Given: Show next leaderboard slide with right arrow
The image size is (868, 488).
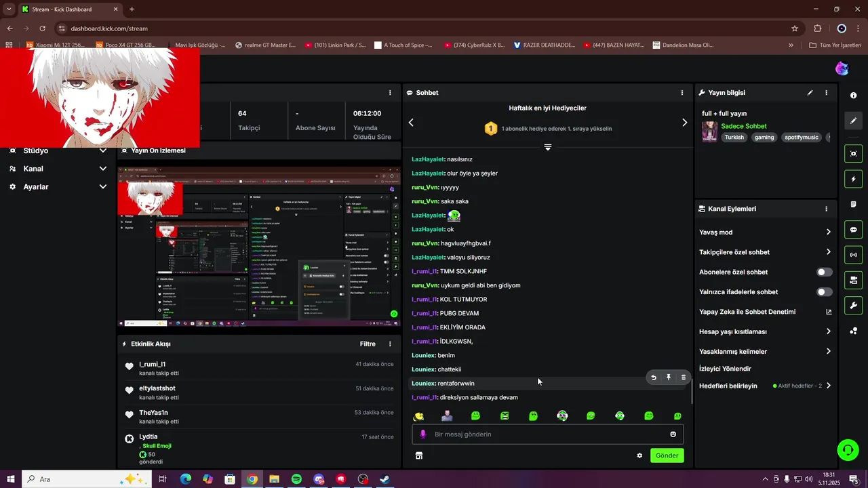Looking at the screenshot, I should point(684,123).
